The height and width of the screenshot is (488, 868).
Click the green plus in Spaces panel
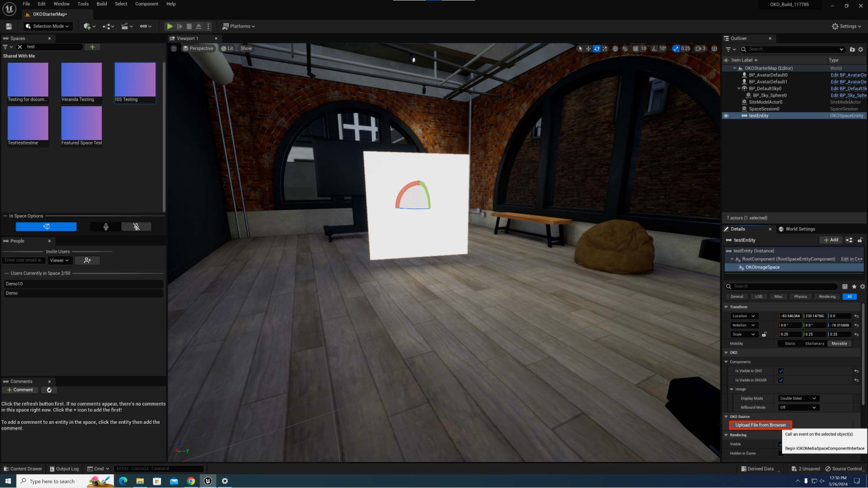(92, 47)
